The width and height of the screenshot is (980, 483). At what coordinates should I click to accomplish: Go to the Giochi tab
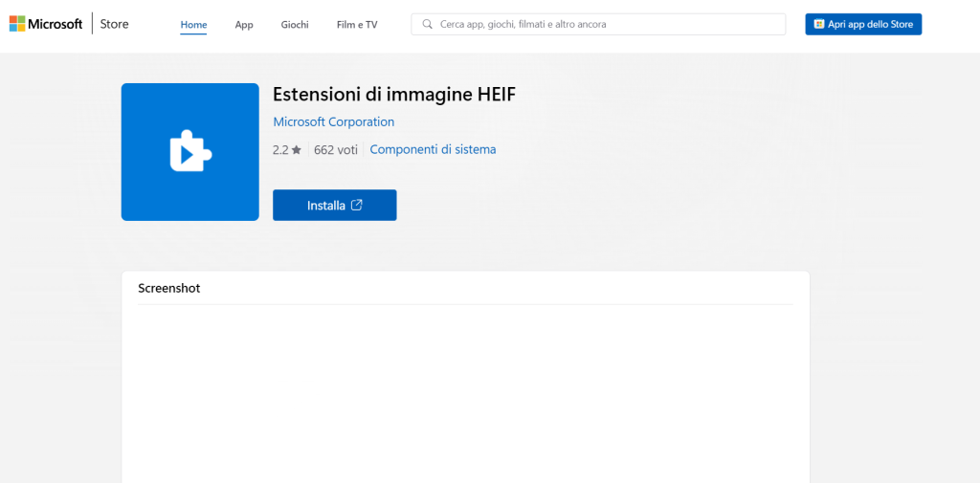click(x=295, y=24)
